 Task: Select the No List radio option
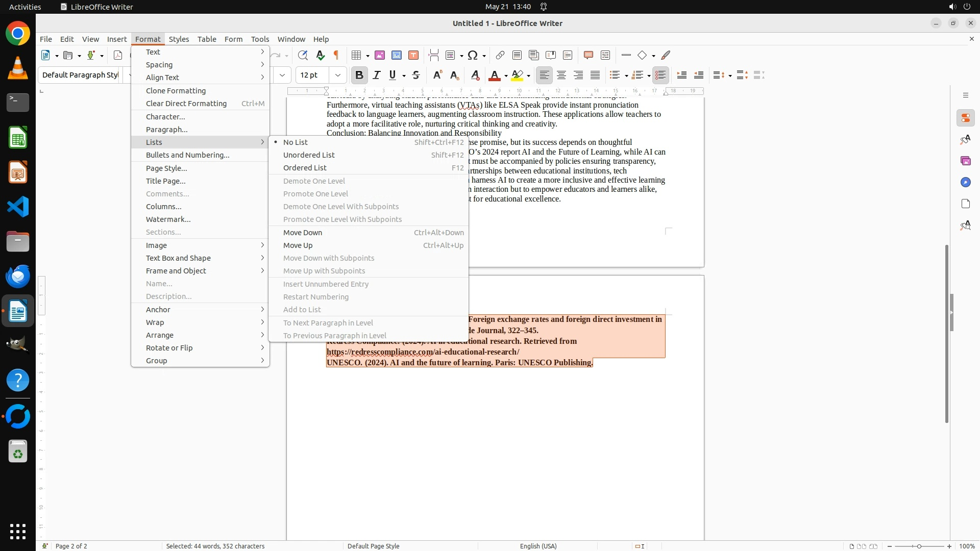296,142
